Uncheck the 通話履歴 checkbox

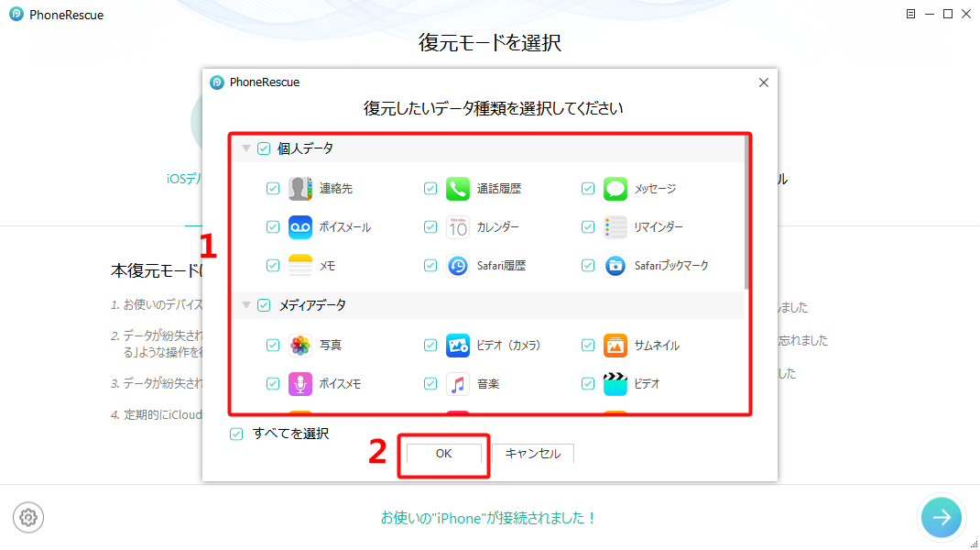pyautogui.click(x=430, y=188)
